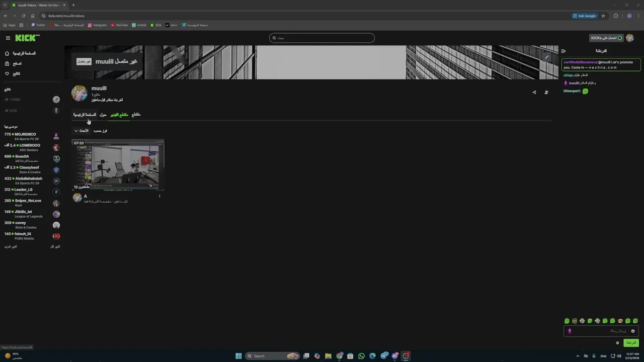The height and width of the screenshot is (362, 644).
Task: Open the Browse item in sidebar
Action: (x=13, y=63)
